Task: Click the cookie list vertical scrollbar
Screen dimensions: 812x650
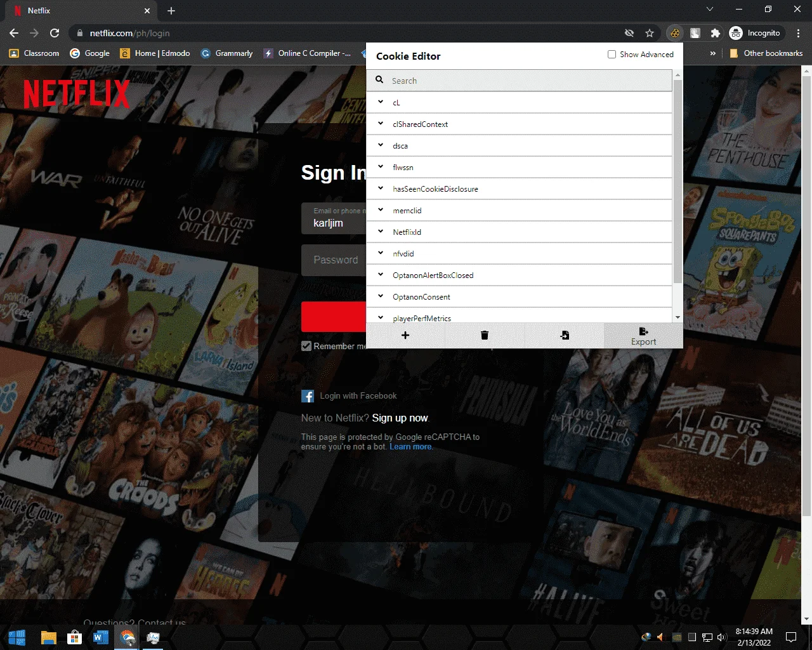Action: [678, 181]
